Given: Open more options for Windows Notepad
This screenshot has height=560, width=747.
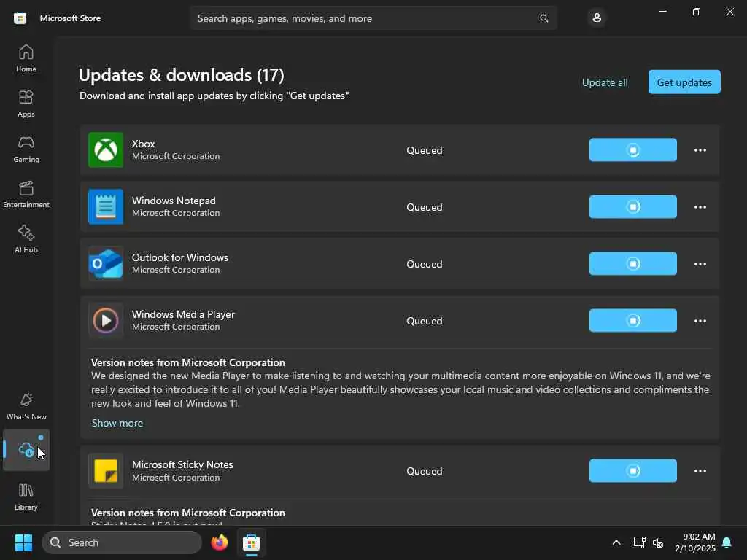Looking at the screenshot, I should [700, 206].
